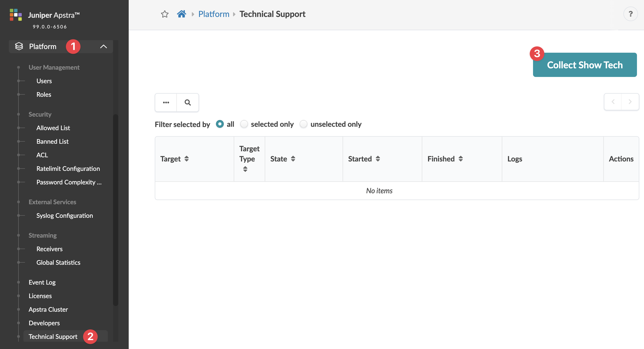Sort table by Started column
The image size is (644, 349).
click(x=378, y=159)
